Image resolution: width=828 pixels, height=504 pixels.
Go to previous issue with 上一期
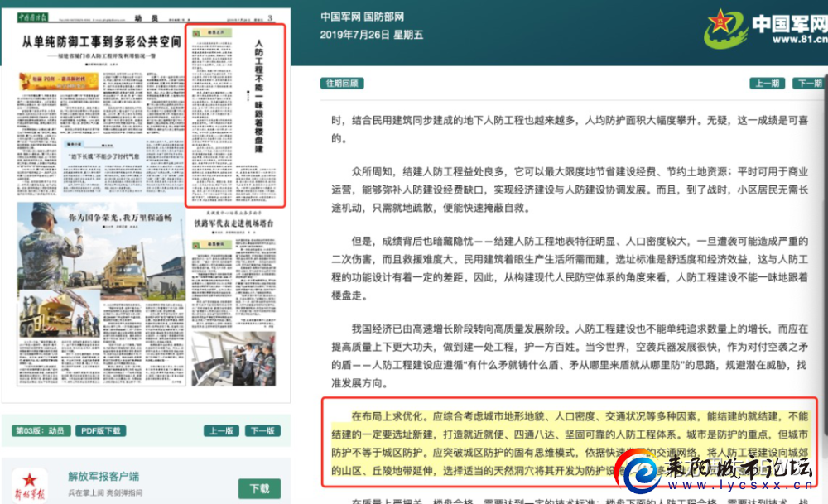click(766, 84)
